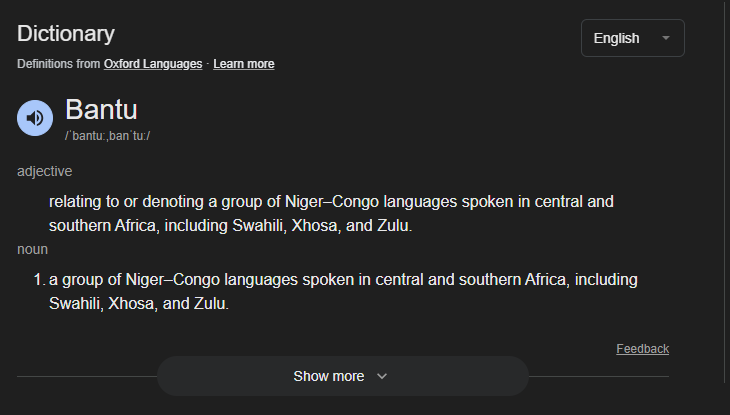The height and width of the screenshot is (415, 730).
Task: Click the adjective part-of-speech label
Action: tap(44, 171)
